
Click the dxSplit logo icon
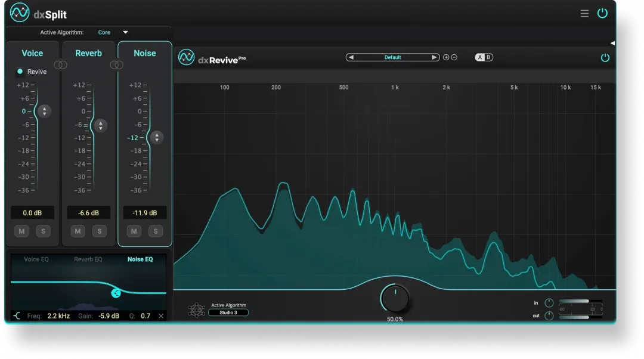(19, 13)
